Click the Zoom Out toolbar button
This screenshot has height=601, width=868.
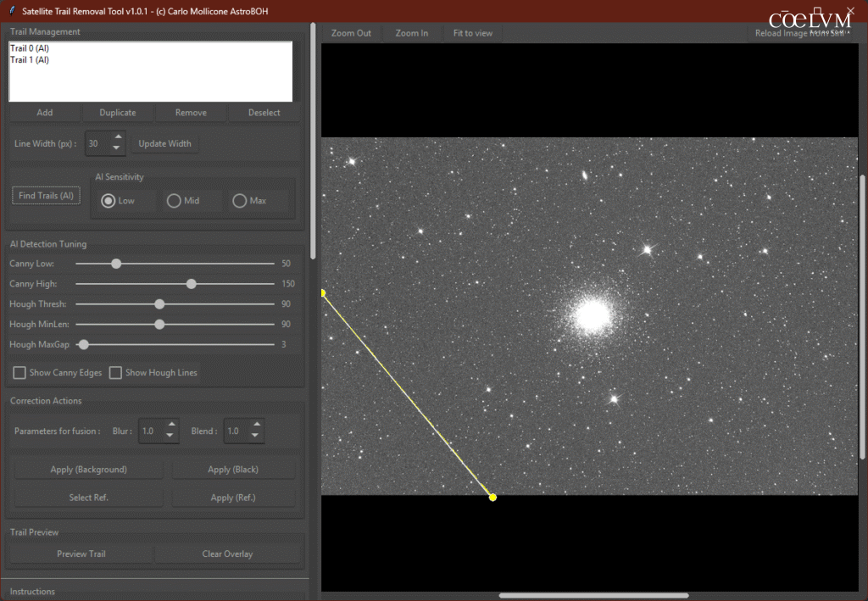click(351, 33)
